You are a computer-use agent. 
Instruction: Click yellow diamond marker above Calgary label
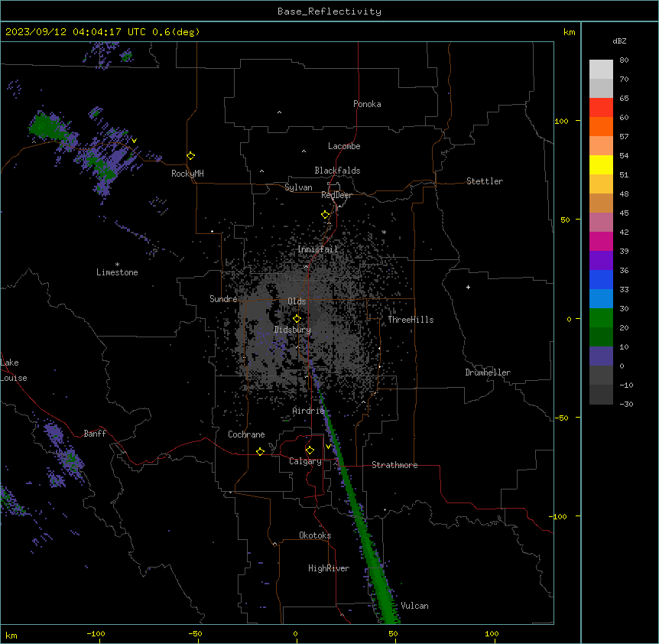pyautogui.click(x=310, y=450)
